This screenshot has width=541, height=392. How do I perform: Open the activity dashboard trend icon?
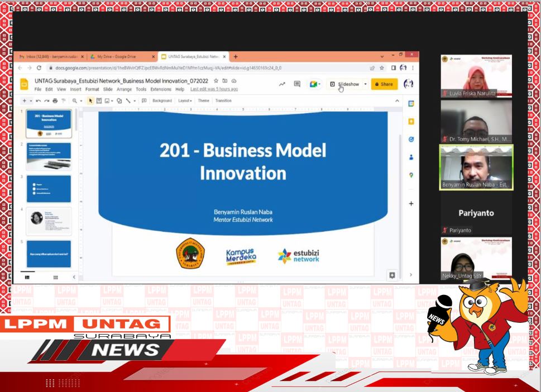[x=283, y=84]
